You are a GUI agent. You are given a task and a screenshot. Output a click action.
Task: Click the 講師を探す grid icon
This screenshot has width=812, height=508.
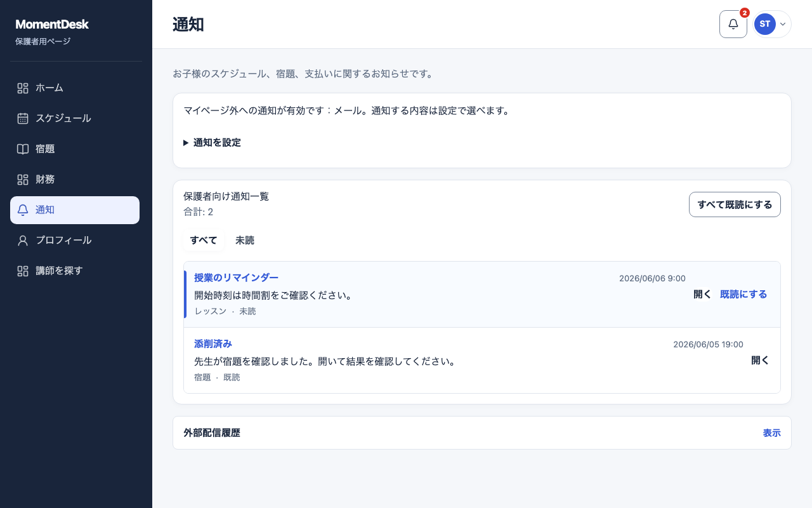point(23,271)
